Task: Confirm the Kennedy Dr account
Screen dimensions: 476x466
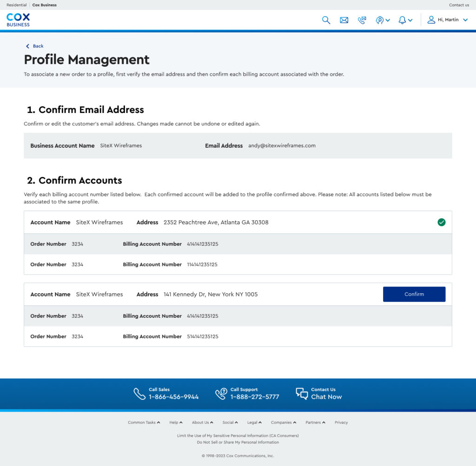Action: (414, 294)
